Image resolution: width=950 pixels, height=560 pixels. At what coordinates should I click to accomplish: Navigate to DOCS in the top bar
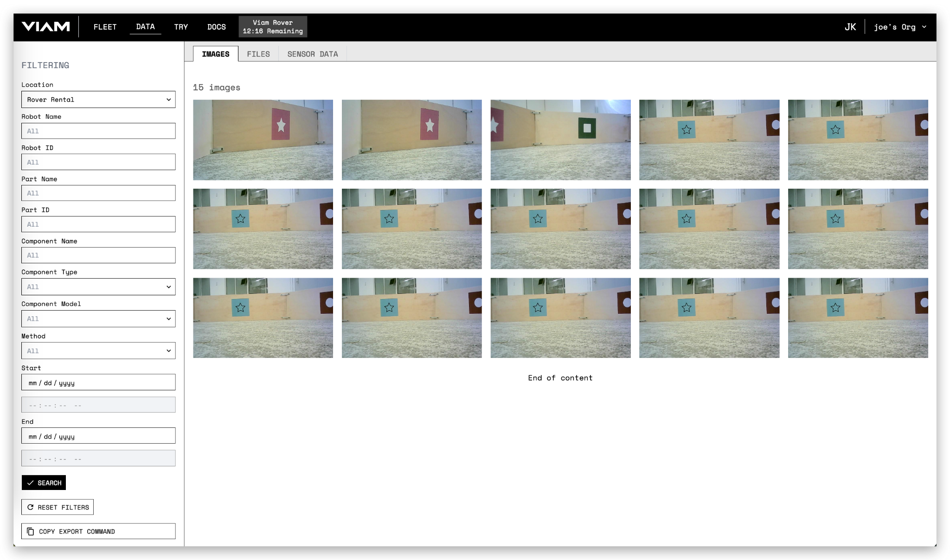coord(216,26)
